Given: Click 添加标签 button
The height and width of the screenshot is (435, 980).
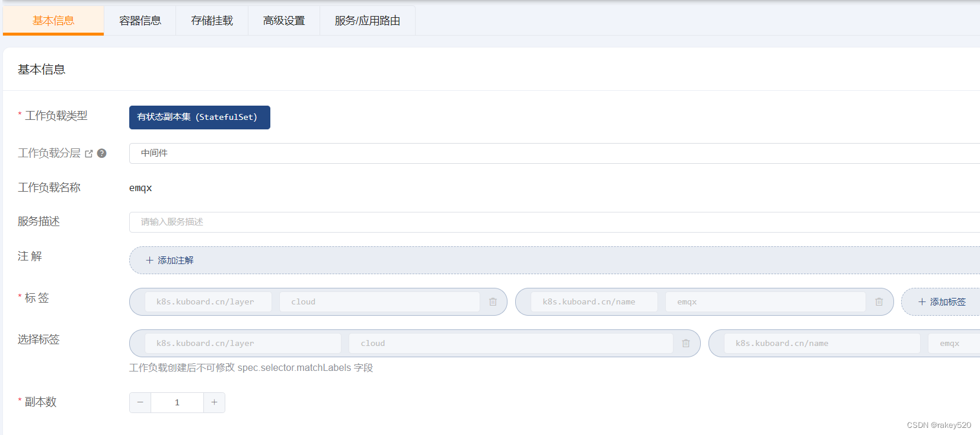Looking at the screenshot, I should [941, 301].
